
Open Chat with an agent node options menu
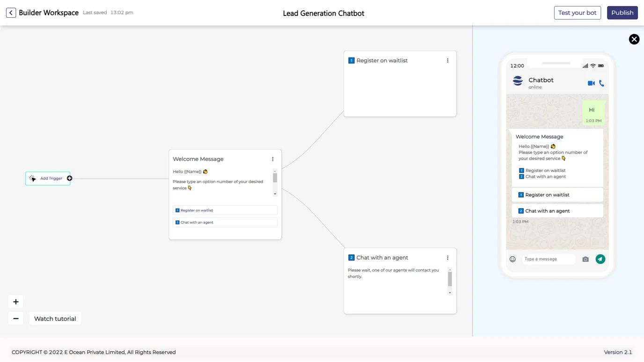click(447, 258)
